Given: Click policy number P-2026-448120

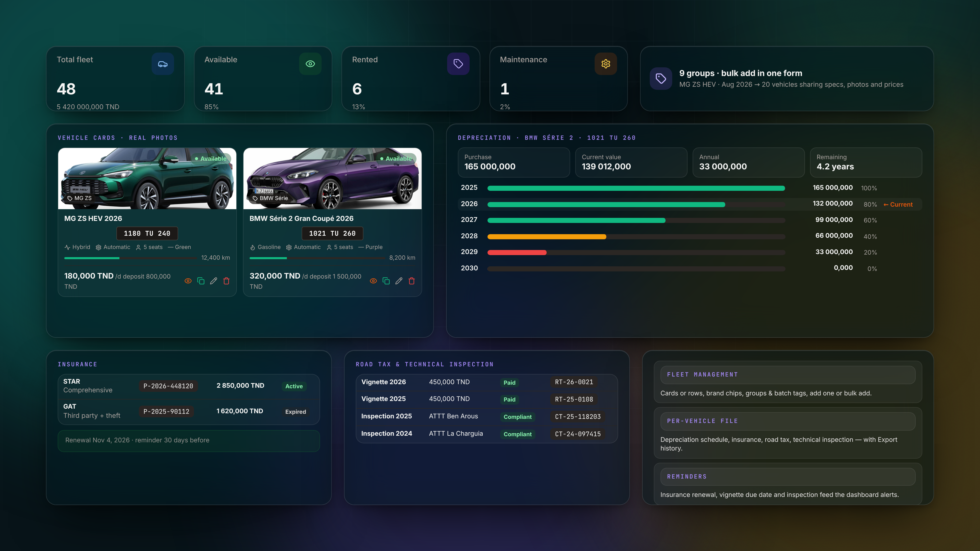Looking at the screenshot, I should click(168, 386).
